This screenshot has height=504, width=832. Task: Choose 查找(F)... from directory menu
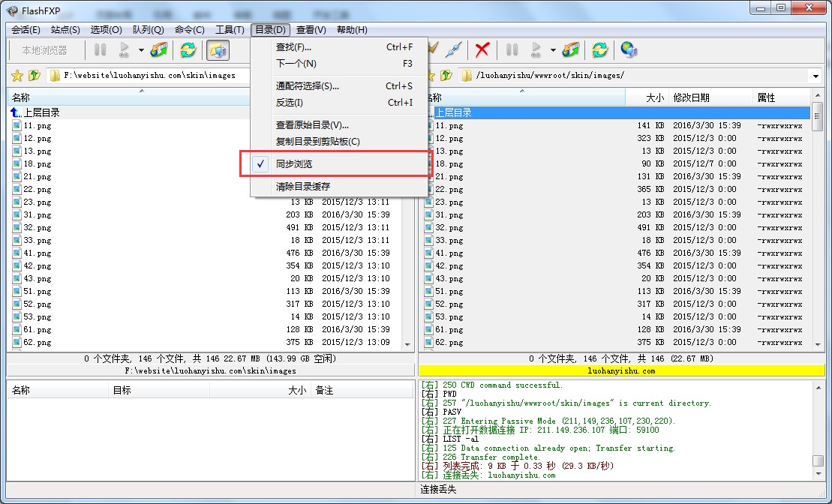340,47
